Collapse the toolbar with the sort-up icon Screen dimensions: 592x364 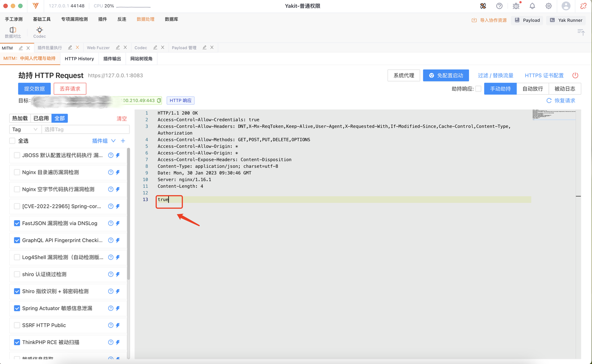[581, 32]
